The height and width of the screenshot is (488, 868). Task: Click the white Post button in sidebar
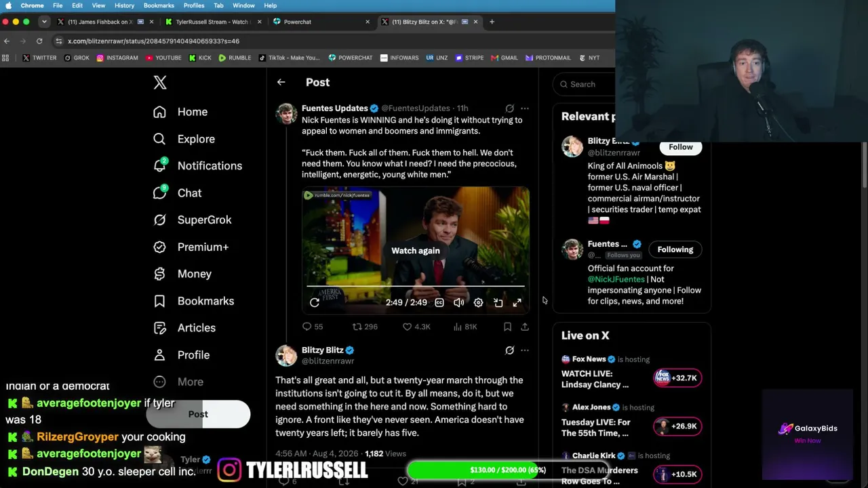tap(198, 414)
